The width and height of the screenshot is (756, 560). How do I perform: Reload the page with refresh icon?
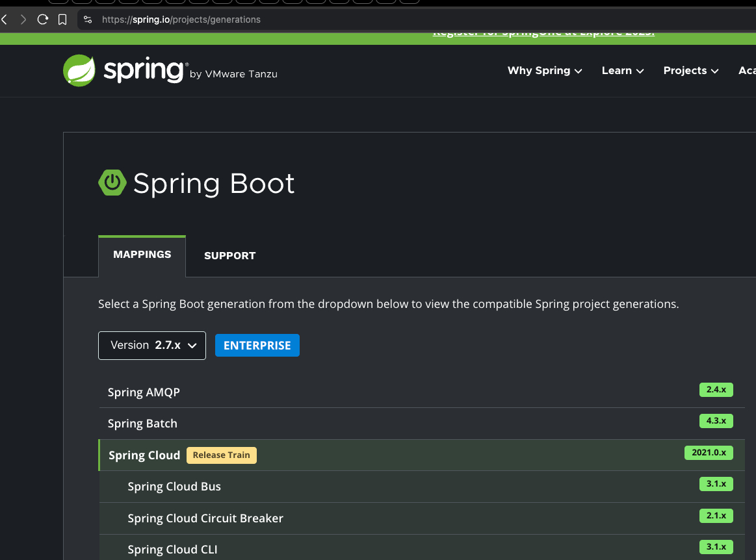[43, 19]
